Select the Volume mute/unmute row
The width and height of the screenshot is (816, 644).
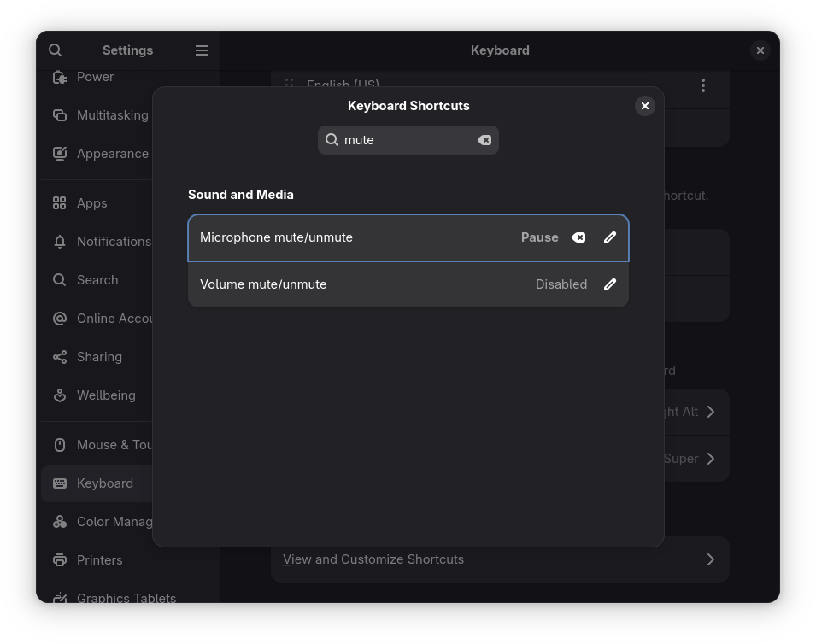pyautogui.click(x=342, y=284)
